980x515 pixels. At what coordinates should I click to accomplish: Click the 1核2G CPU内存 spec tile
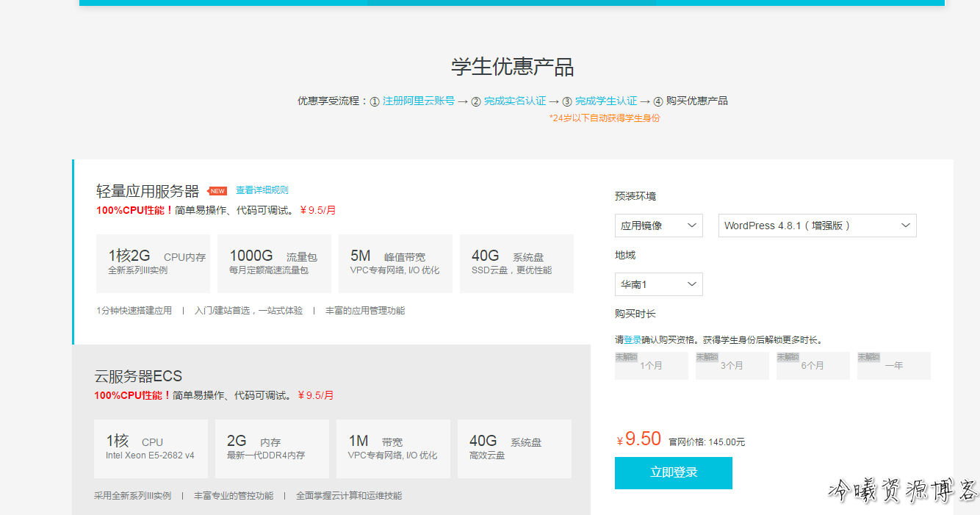[154, 264]
